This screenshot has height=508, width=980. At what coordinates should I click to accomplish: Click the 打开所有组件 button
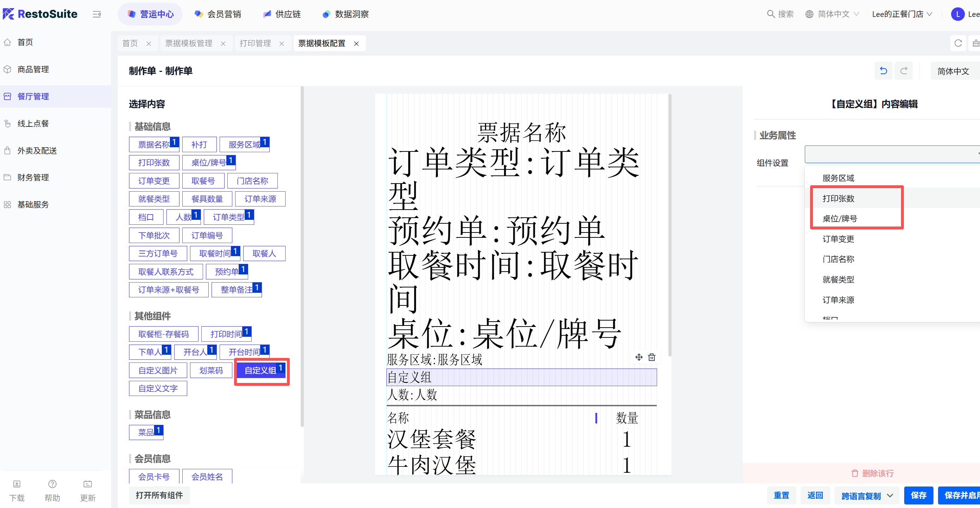pos(159,495)
